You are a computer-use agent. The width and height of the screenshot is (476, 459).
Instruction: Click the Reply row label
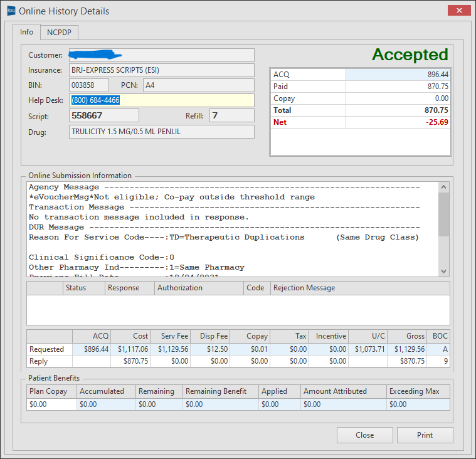point(50,361)
